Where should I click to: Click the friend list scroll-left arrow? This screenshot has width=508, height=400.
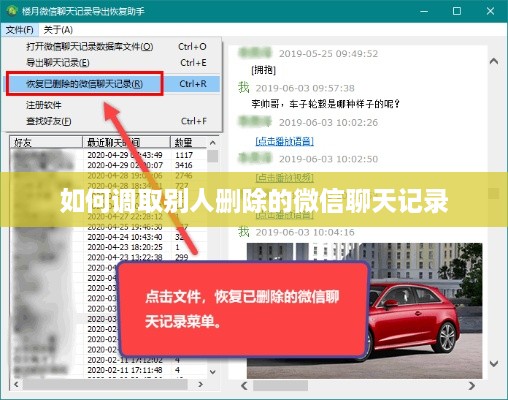coord(16,384)
